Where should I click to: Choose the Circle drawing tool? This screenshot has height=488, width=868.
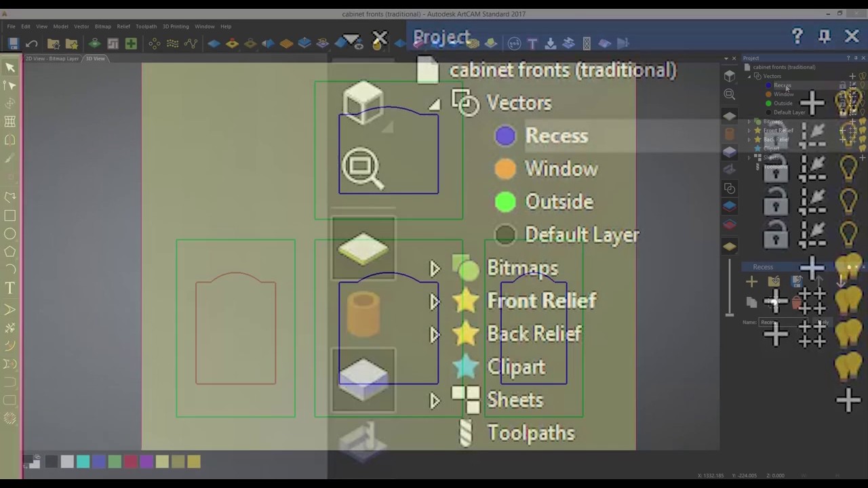pyautogui.click(x=10, y=234)
